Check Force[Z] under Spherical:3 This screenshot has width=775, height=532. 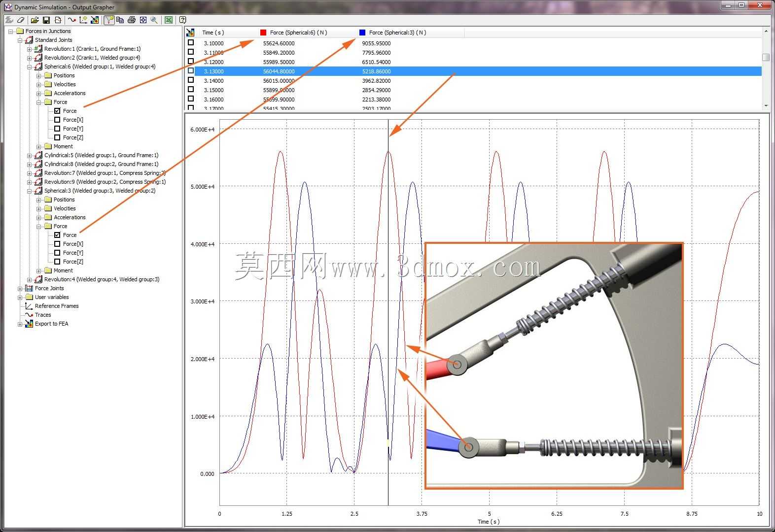pyautogui.click(x=57, y=262)
